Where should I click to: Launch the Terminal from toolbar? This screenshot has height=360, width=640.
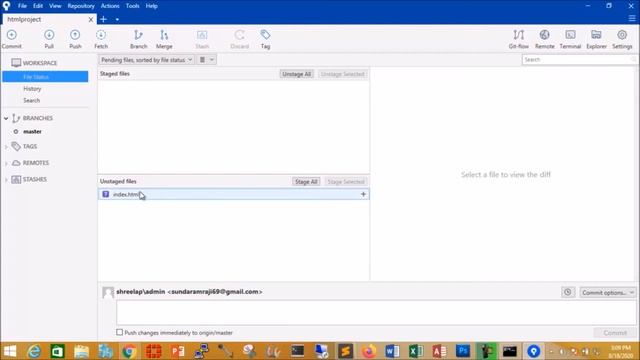[x=570, y=39]
